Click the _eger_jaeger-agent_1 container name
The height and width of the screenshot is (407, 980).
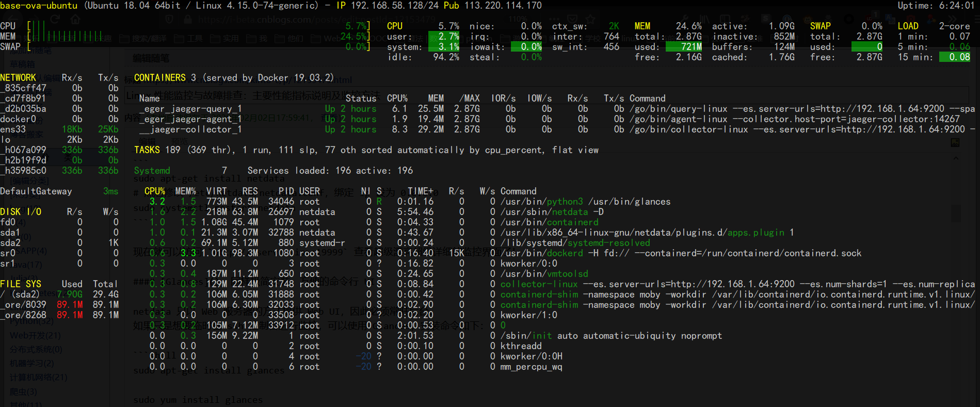coord(190,119)
